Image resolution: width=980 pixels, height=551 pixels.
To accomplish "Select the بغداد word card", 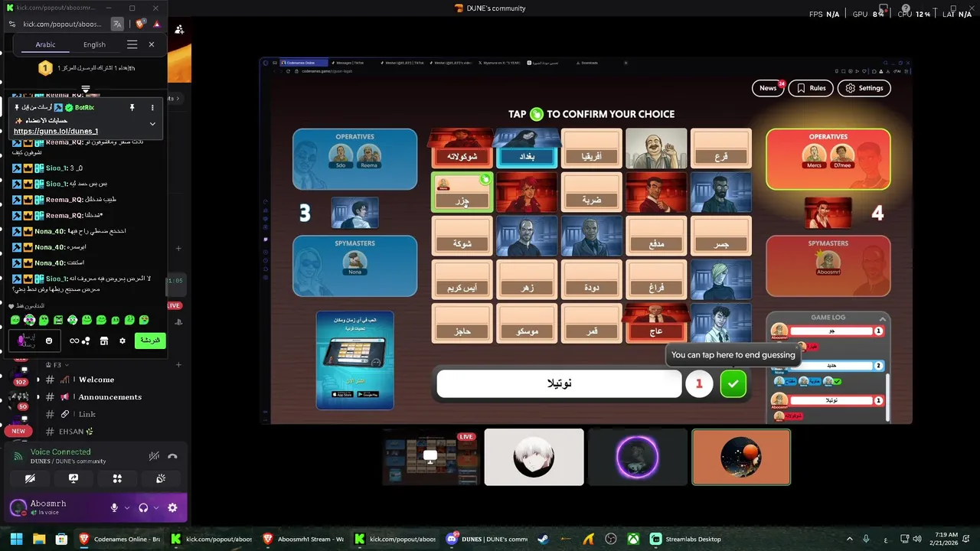I will (x=527, y=148).
